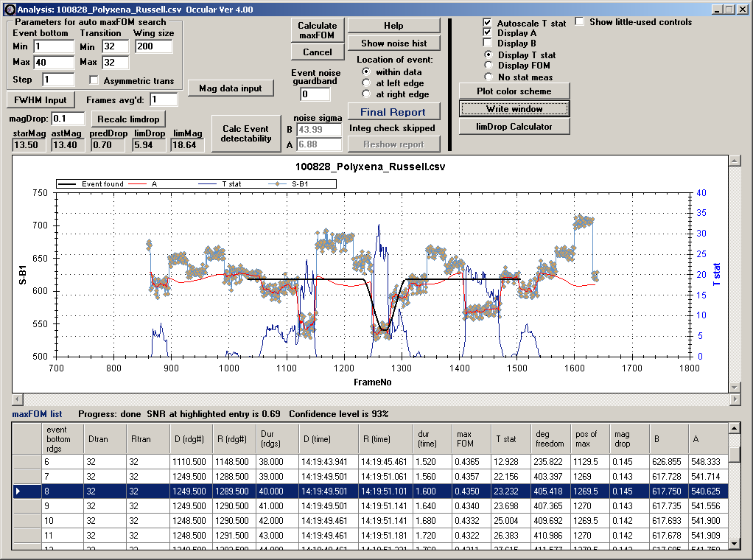Select the Display FOM radio button
The image size is (753, 560).
click(488, 66)
